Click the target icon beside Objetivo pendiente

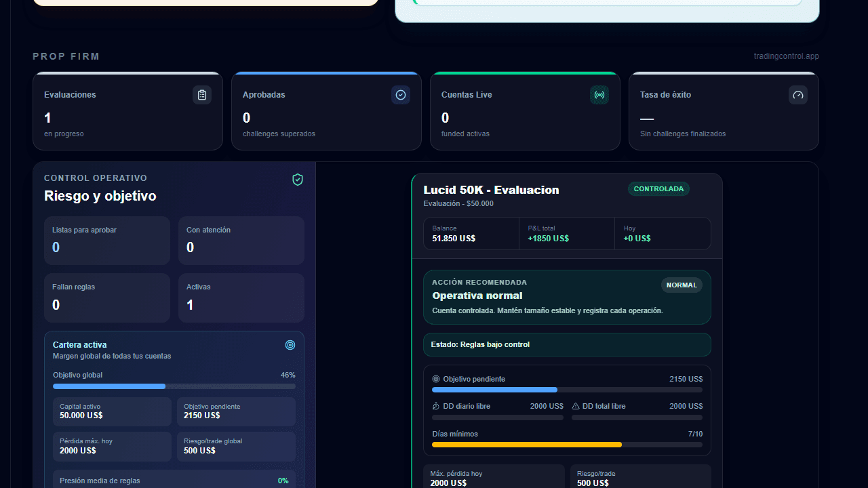click(x=436, y=379)
